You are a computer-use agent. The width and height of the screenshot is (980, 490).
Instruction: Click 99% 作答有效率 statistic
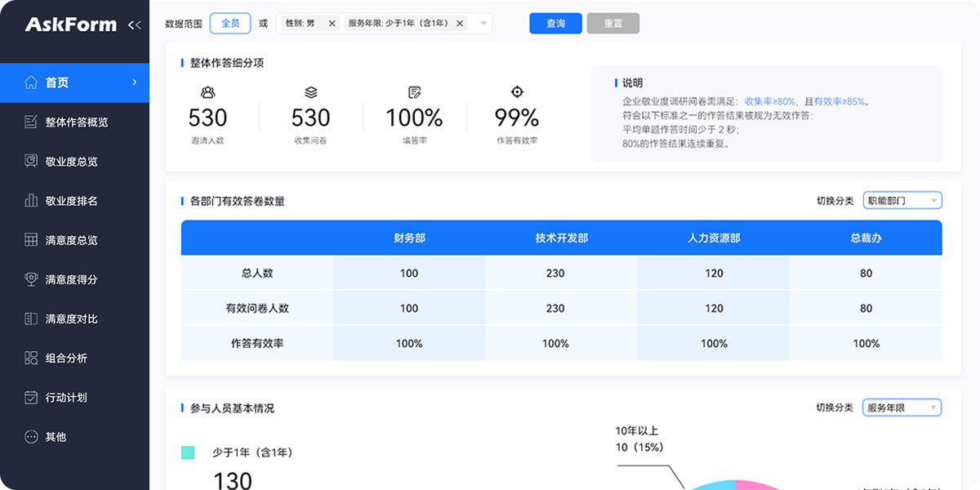pos(517,118)
